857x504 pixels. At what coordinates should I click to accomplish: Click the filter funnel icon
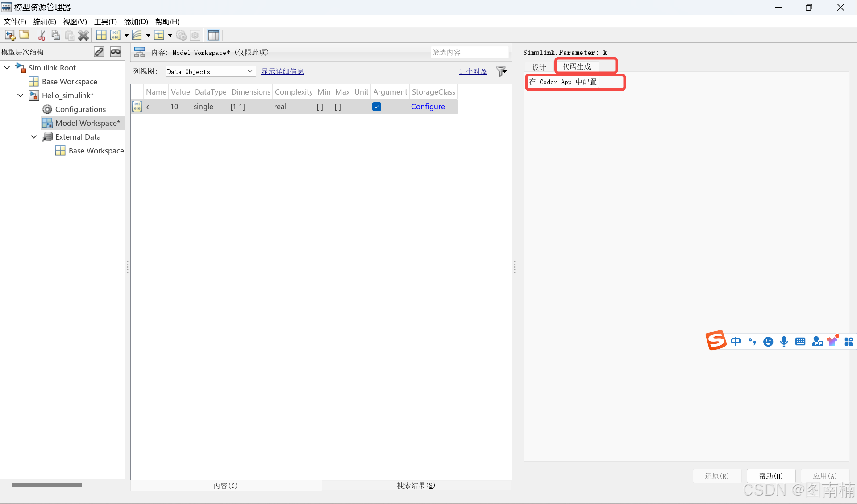pos(501,71)
